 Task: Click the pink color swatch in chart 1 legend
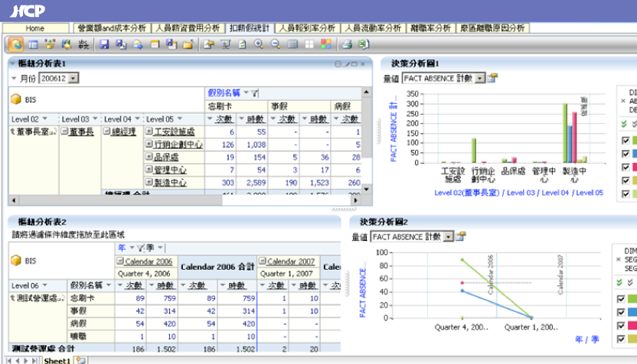(633, 167)
